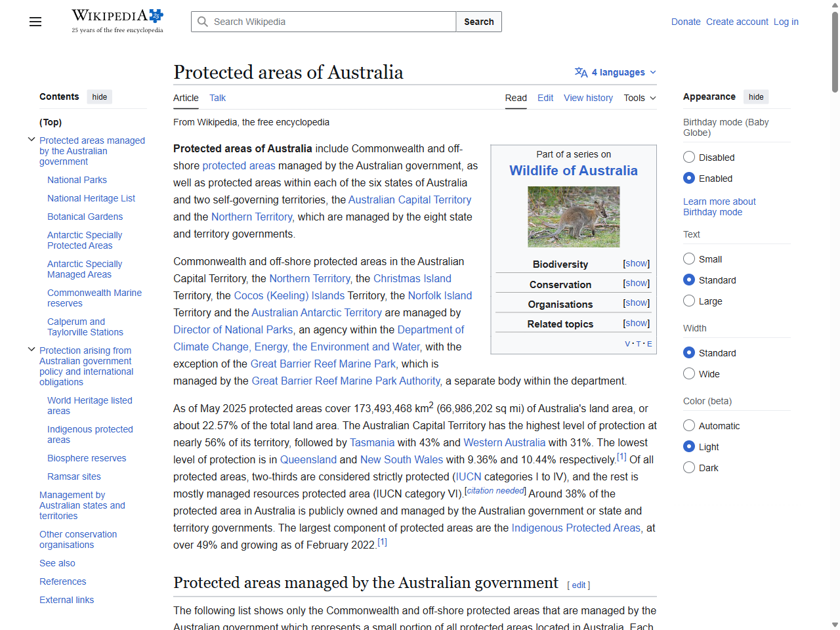Show the Organisations section in infobox

click(x=637, y=303)
